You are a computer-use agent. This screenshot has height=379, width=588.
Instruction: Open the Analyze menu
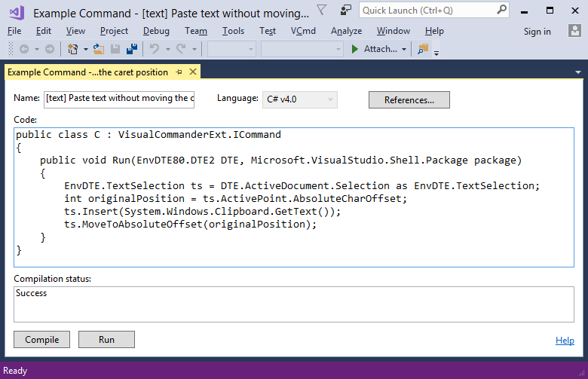(x=346, y=31)
